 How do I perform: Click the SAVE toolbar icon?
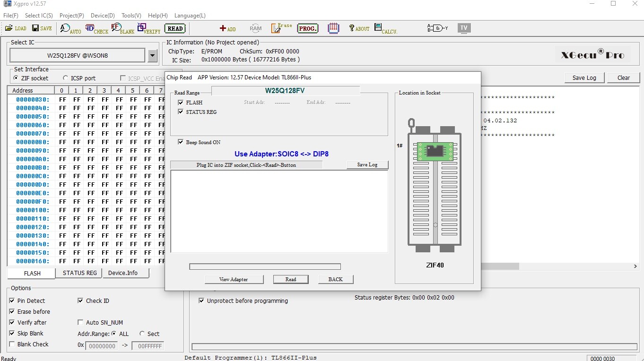[42, 28]
